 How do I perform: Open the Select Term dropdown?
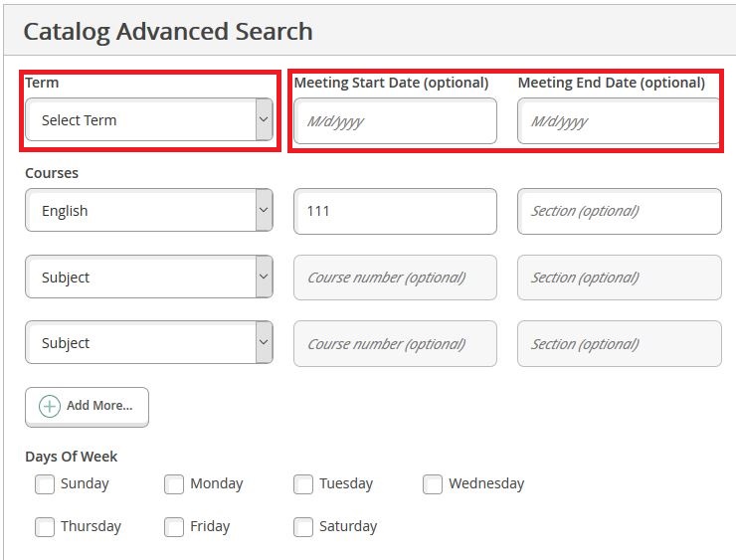148,120
